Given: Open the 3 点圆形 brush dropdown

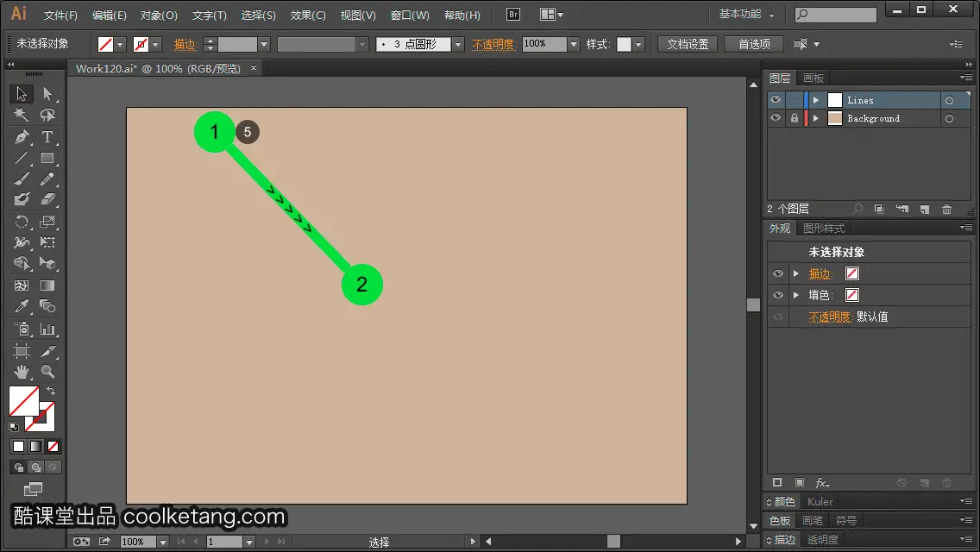Looking at the screenshot, I should pyautogui.click(x=458, y=44).
